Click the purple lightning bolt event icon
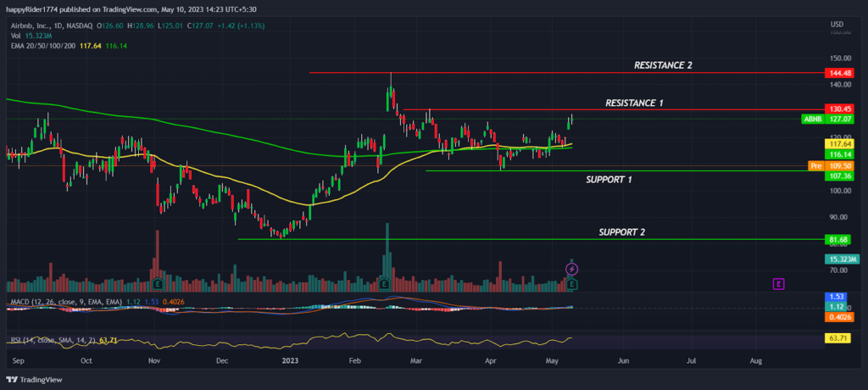The width and height of the screenshot is (868, 390). tap(572, 270)
